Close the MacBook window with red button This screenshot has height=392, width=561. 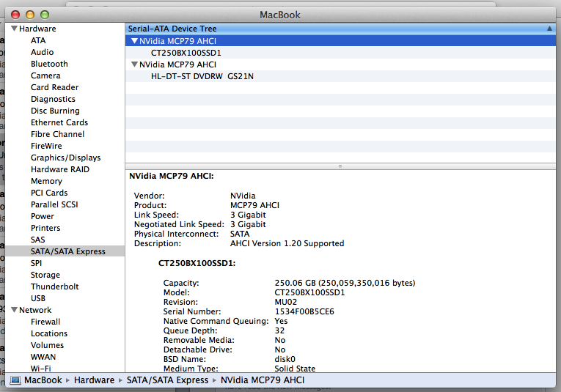click(15, 15)
